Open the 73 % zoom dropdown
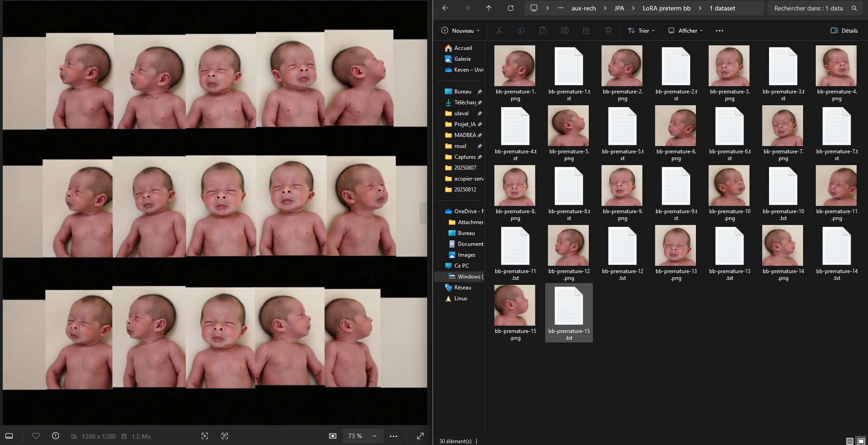 point(362,436)
